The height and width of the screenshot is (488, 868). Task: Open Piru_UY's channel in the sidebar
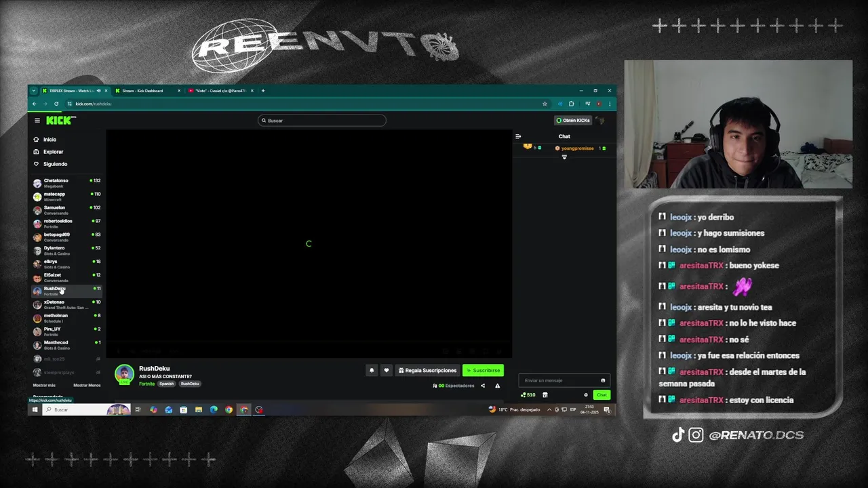pyautogui.click(x=66, y=331)
